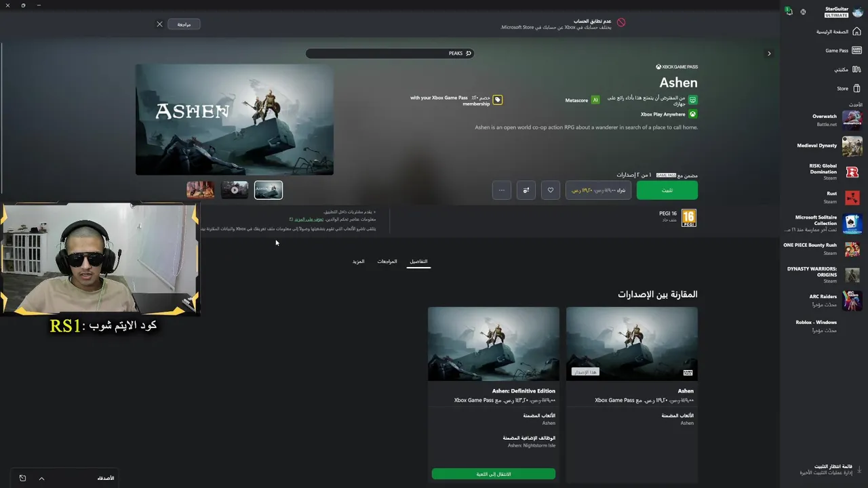
Task: Click the Ashen: Definitive Edition card image
Action: tap(494, 344)
